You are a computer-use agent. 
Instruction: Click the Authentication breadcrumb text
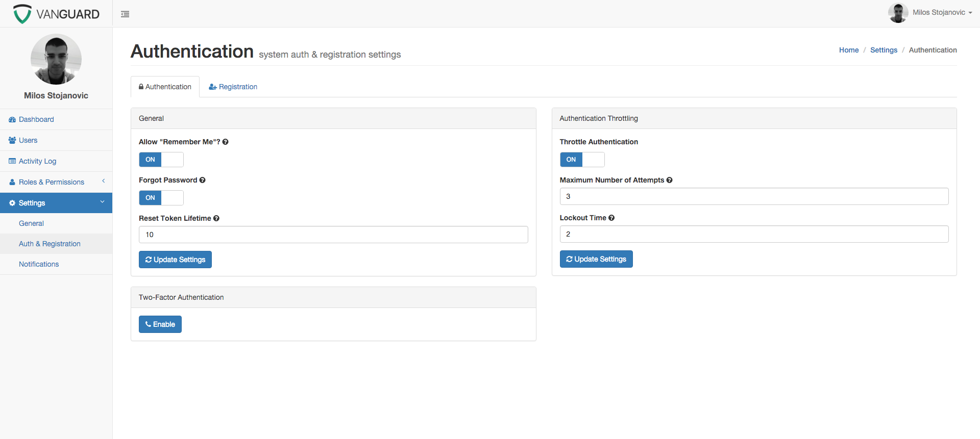pyautogui.click(x=933, y=50)
